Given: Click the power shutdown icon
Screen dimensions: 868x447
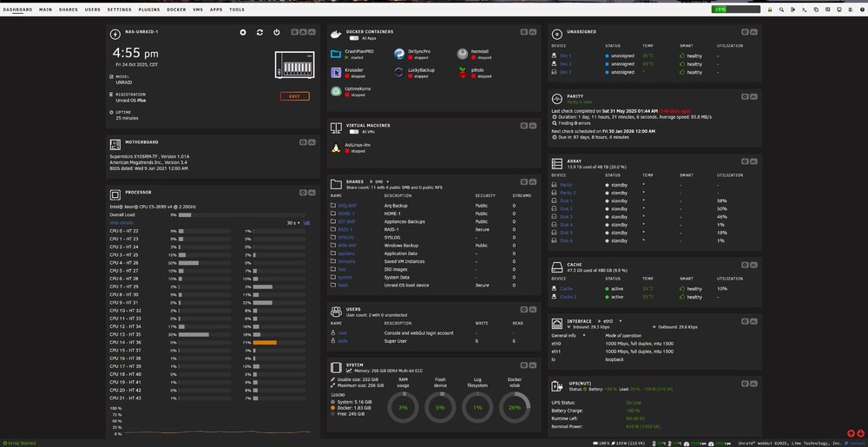Looking at the screenshot, I should coord(277,33).
